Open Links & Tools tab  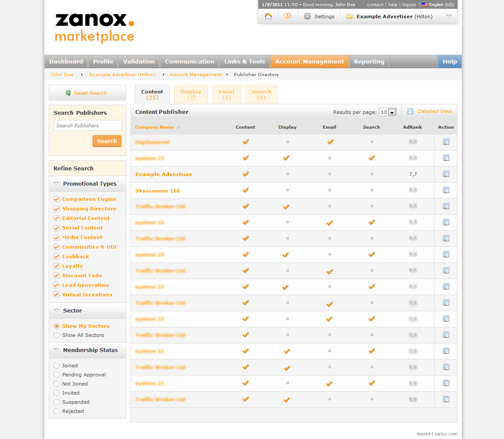click(244, 61)
